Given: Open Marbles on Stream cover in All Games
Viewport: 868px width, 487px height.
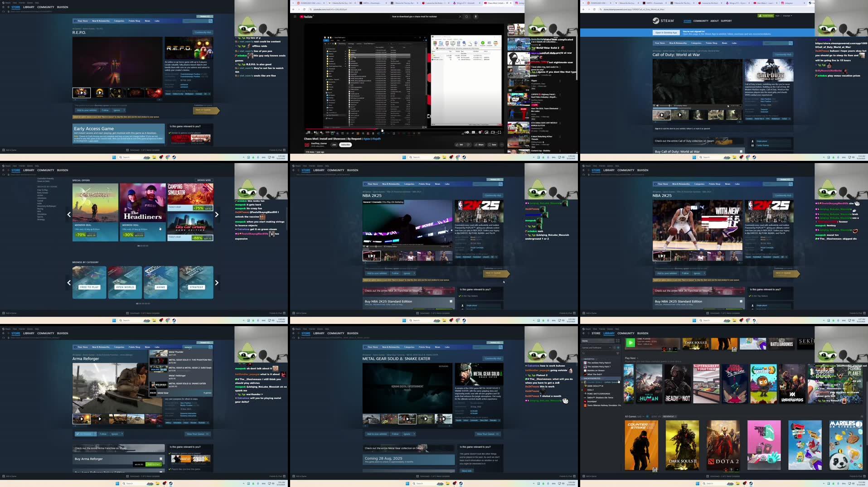Looking at the screenshot, I should 846,445.
